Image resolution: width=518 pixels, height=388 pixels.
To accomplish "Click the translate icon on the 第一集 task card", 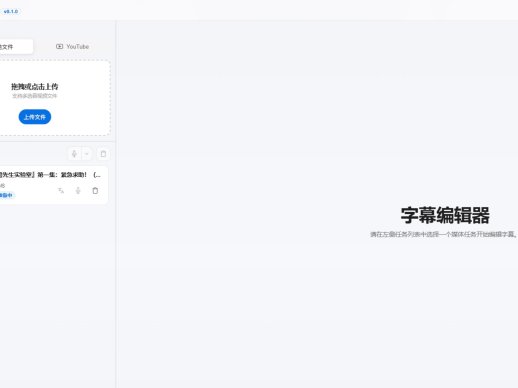I will click(61, 191).
